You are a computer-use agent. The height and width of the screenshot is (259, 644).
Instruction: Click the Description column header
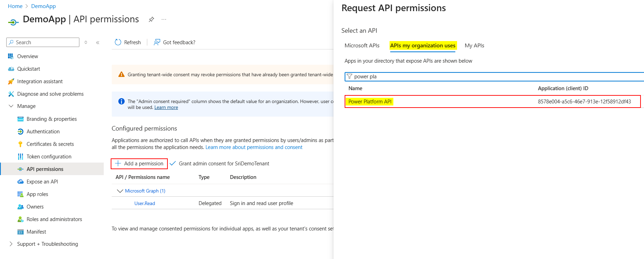243,177
